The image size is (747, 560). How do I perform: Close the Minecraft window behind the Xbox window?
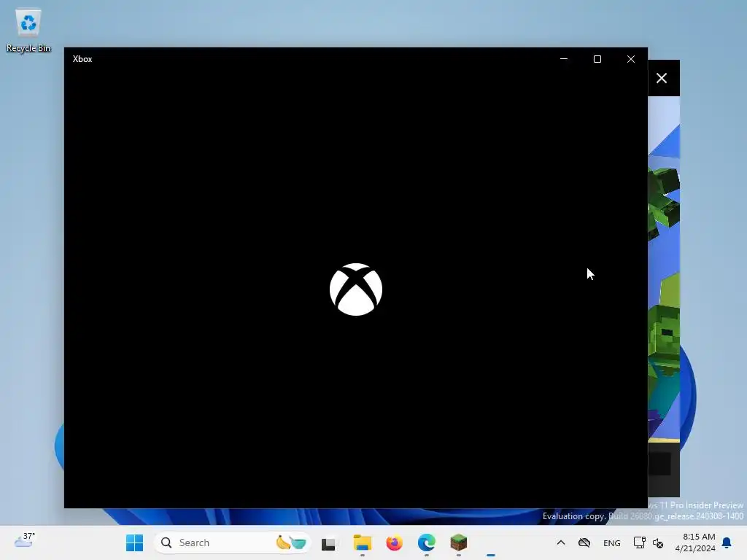tap(662, 78)
